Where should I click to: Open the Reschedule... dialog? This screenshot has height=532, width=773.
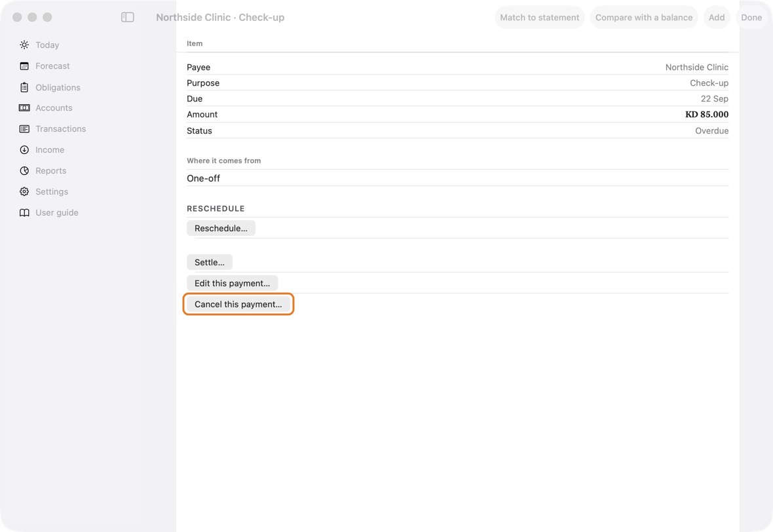(x=221, y=228)
